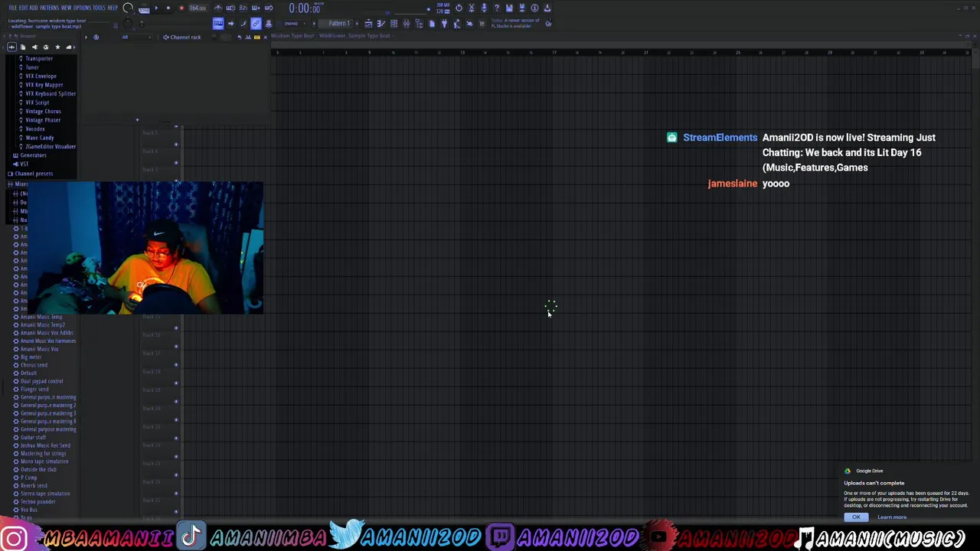Click OK on the Google Drive notification

click(856, 517)
